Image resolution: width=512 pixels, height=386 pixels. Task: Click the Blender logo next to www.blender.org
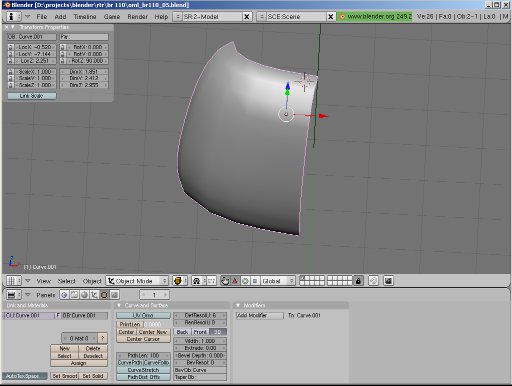[342, 16]
